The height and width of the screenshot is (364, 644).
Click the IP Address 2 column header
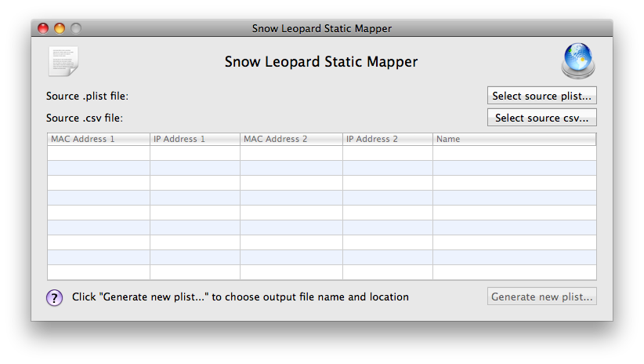click(x=387, y=139)
